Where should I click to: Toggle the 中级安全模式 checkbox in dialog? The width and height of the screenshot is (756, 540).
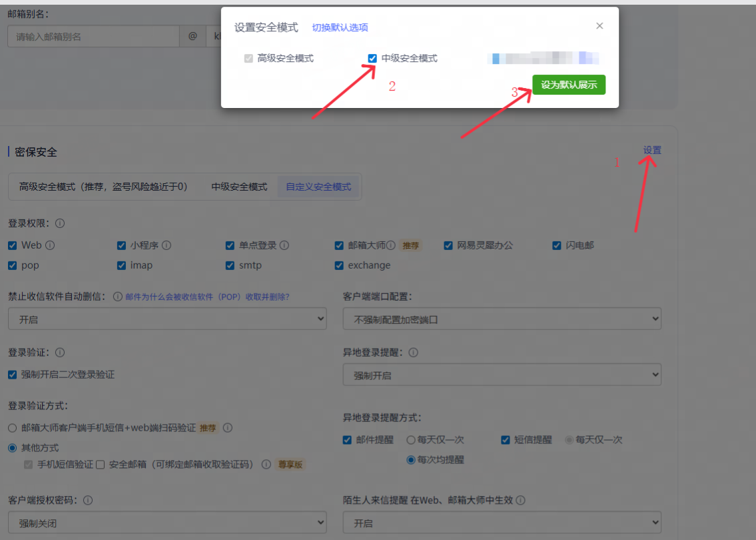click(x=372, y=59)
